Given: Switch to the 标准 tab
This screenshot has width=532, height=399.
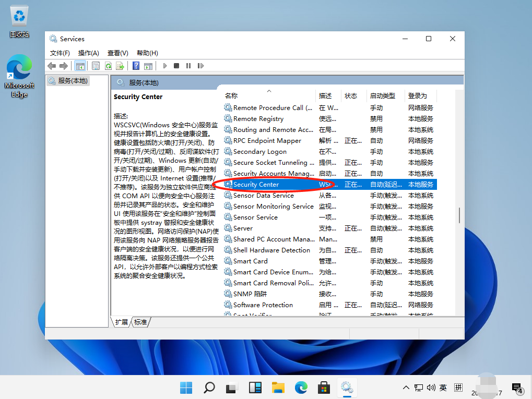Looking at the screenshot, I should 140,322.
